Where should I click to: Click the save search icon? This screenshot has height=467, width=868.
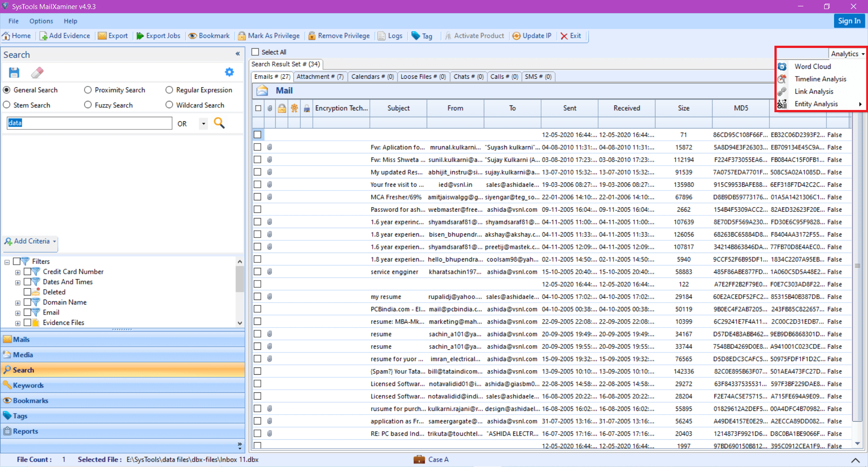click(14, 72)
